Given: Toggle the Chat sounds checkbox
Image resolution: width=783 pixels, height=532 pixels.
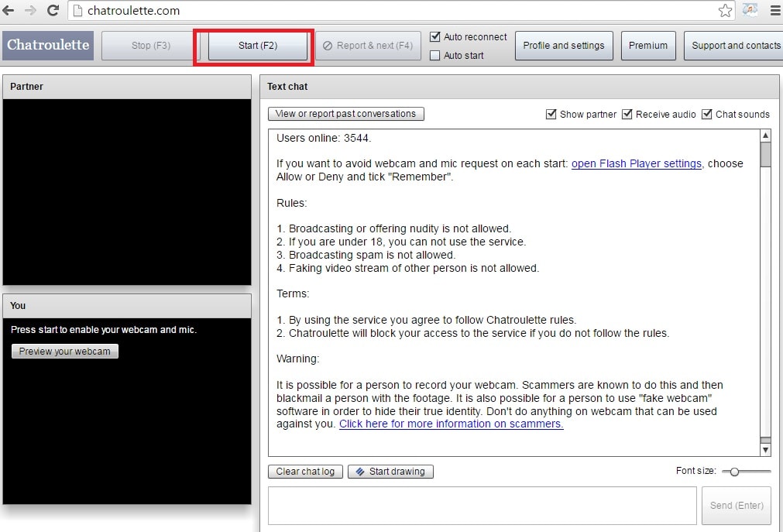Looking at the screenshot, I should pos(706,114).
